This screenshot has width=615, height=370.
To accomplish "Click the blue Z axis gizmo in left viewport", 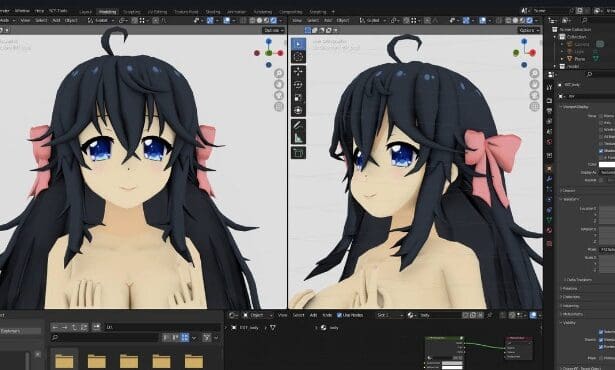I will pos(269,41).
